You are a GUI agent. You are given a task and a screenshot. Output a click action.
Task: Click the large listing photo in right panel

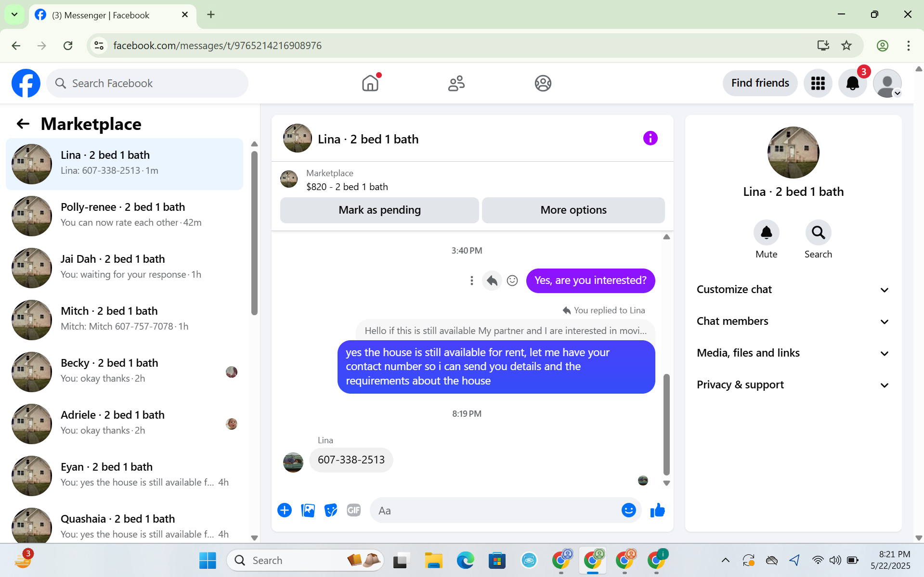click(793, 153)
